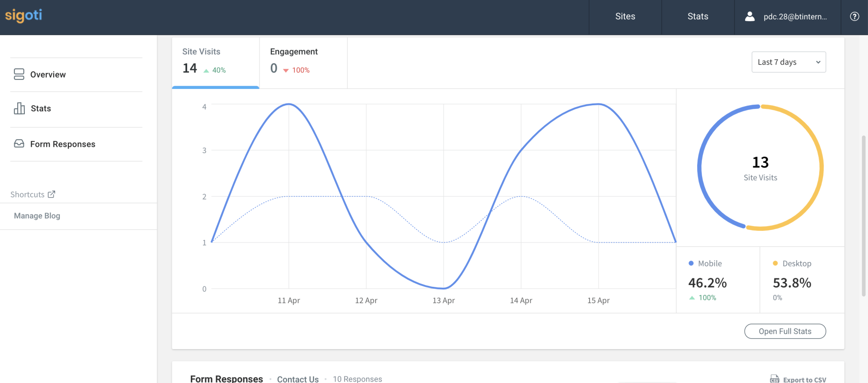The image size is (868, 383).
Task: Open Sites in top navigation
Action: point(625,17)
